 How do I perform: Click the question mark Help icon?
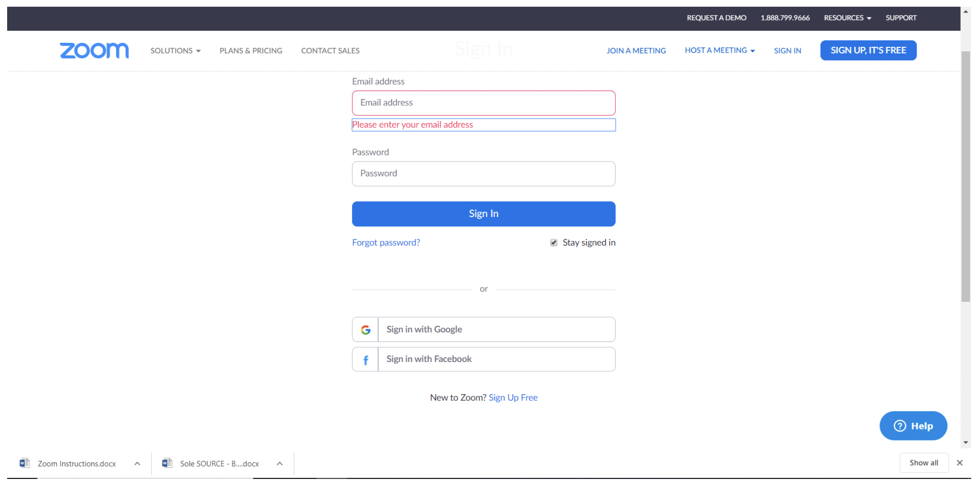pyautogui.click(x=900, y=426)
